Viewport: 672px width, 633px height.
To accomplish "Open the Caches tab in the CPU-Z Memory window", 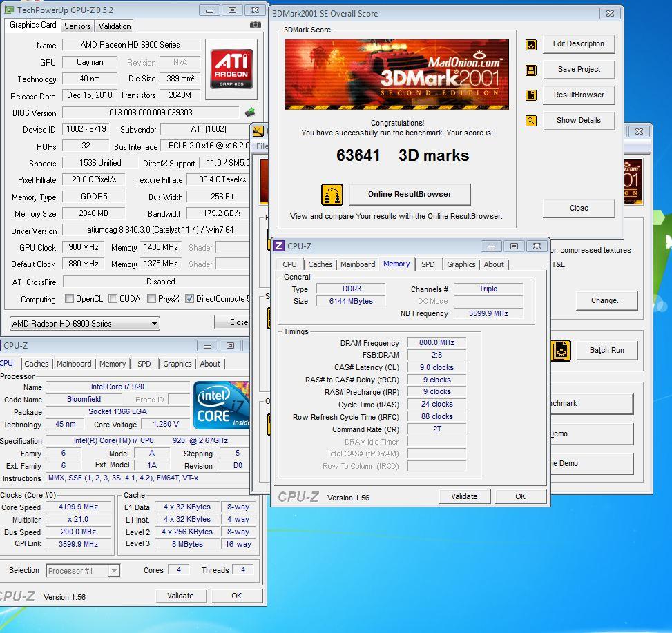I will (x=320, y=264).
